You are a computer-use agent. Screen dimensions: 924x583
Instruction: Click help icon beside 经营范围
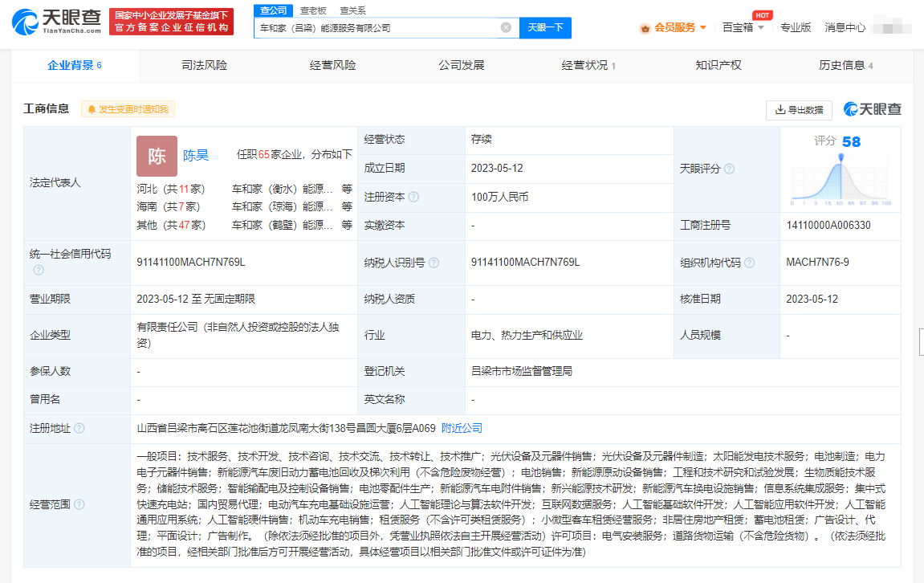[79, 504]
